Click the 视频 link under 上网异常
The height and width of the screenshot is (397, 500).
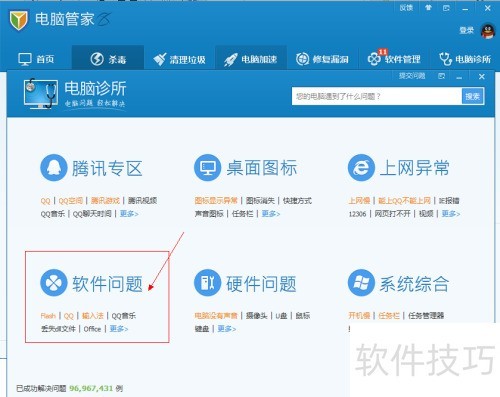[426, 214]
